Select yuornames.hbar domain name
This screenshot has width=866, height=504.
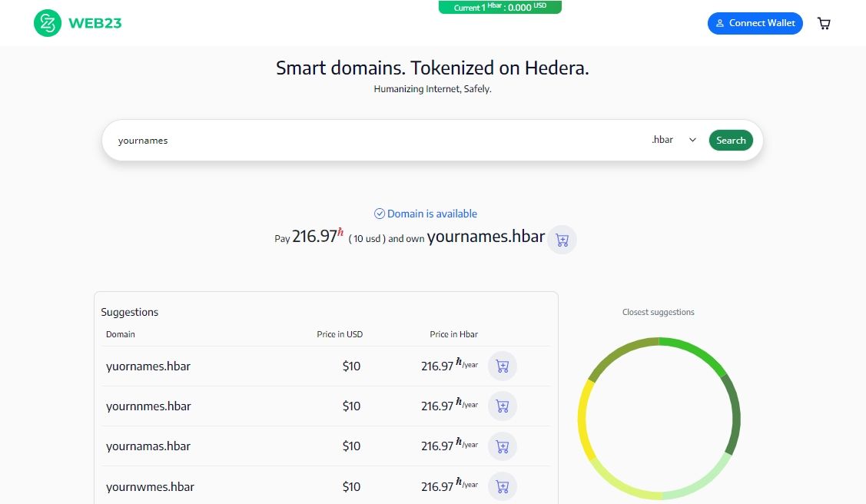tap(148, 366)
